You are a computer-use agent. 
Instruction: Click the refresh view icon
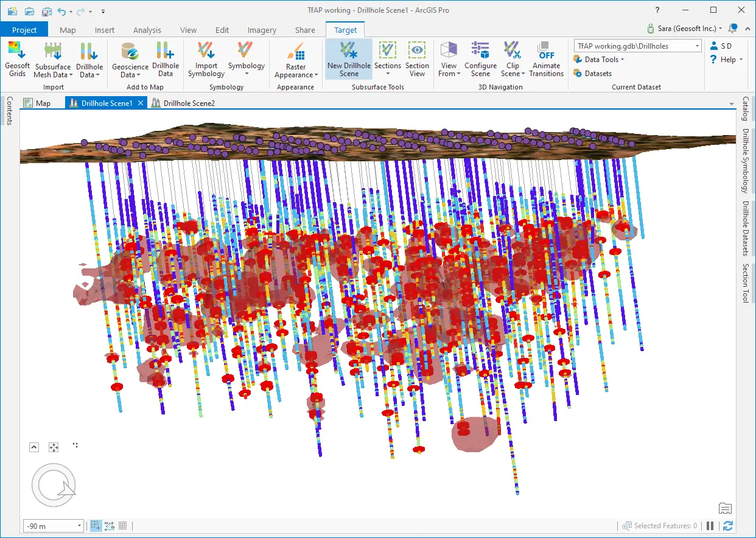728,526
